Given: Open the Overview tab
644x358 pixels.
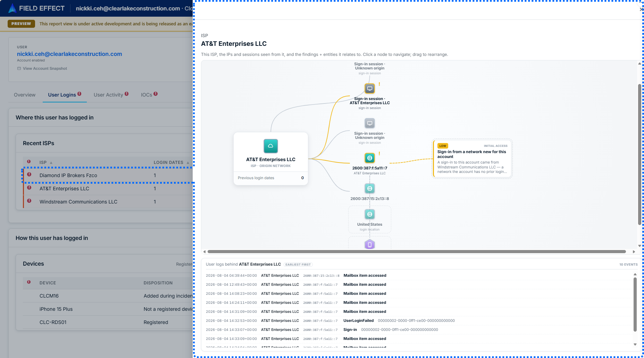Looking at the screenshot, I should tap(25, 95).
